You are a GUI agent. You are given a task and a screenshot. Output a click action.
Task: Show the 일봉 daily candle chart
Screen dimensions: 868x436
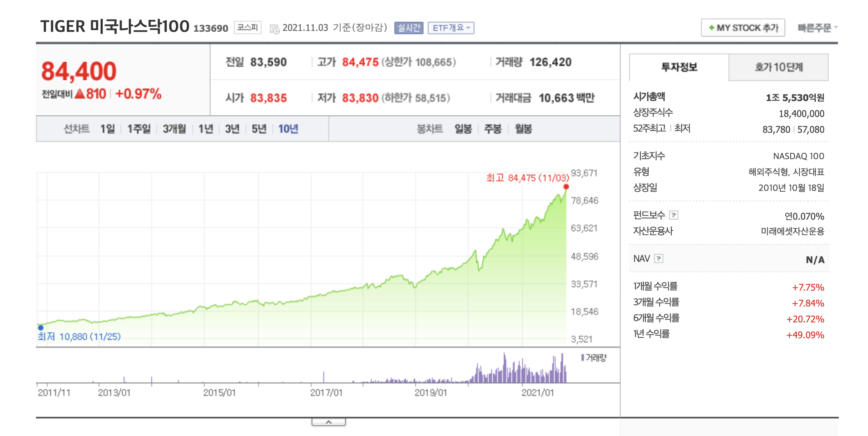coord(463,129)
